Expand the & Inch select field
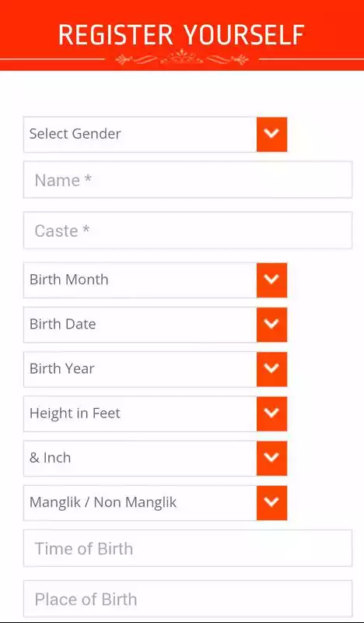 pos(156,458)
